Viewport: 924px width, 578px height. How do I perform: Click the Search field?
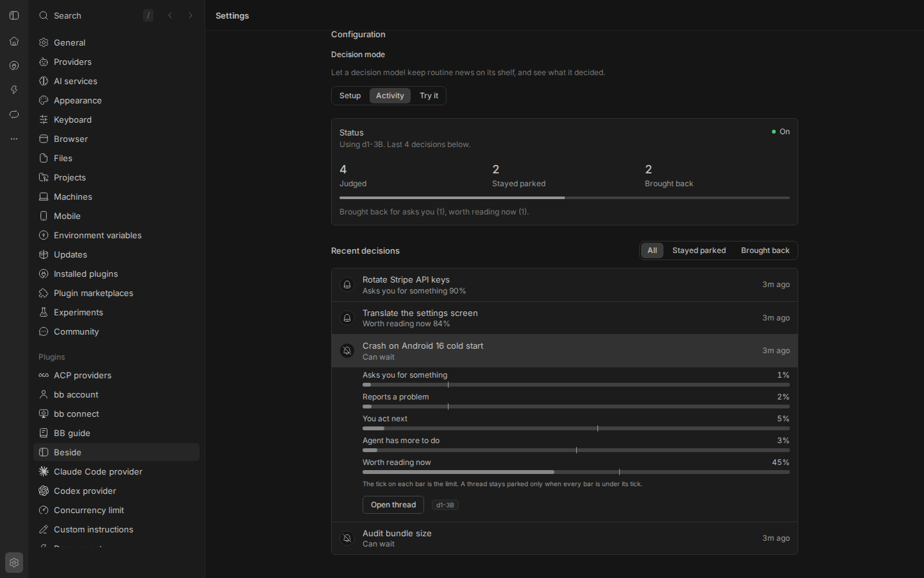(96, 15)
